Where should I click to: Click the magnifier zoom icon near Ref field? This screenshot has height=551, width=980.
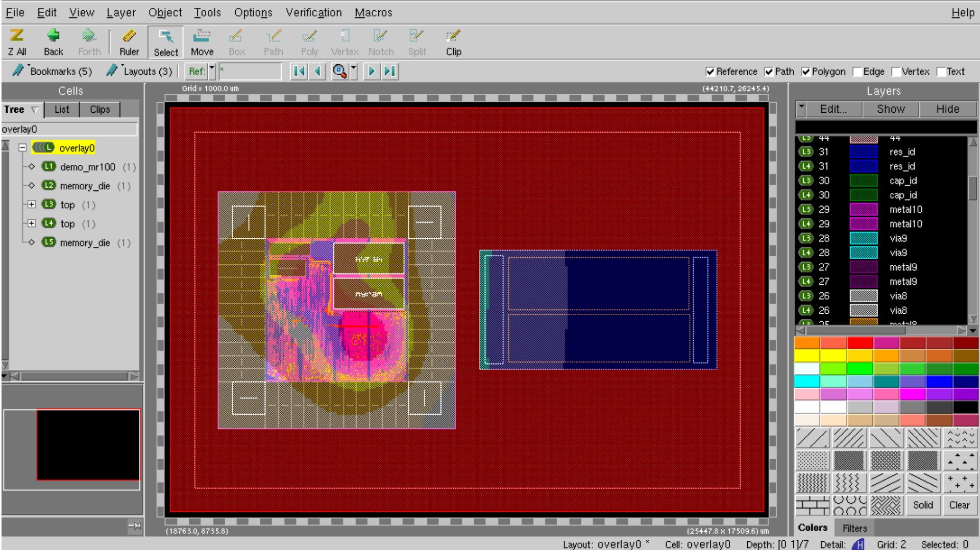click(x=338, y=71)
